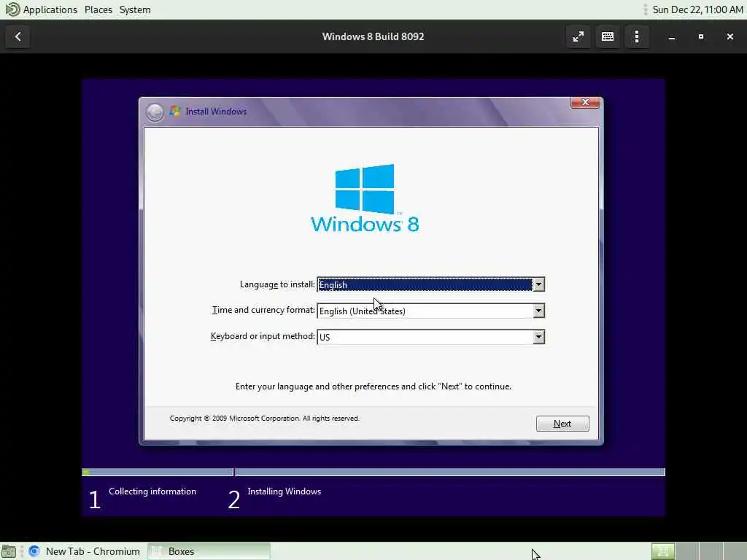Click the Installing Windows step label
747x560 pixels.
click(285, 491)
